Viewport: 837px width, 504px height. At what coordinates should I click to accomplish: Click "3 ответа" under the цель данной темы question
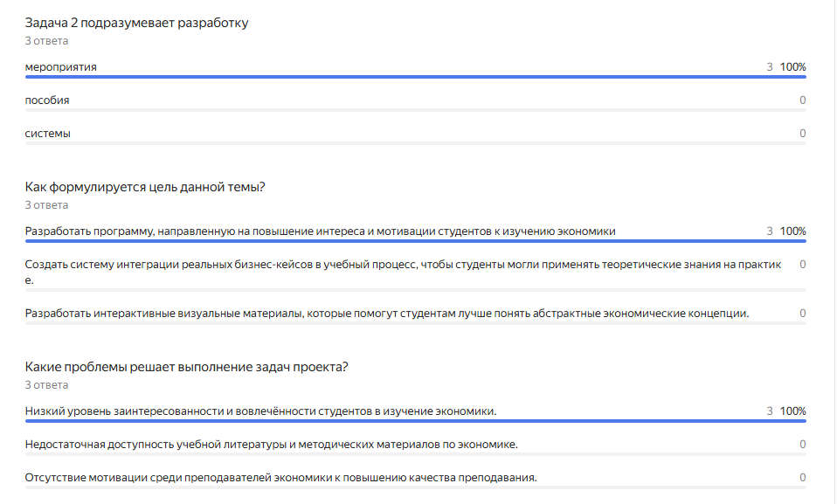tap(46, 205)
